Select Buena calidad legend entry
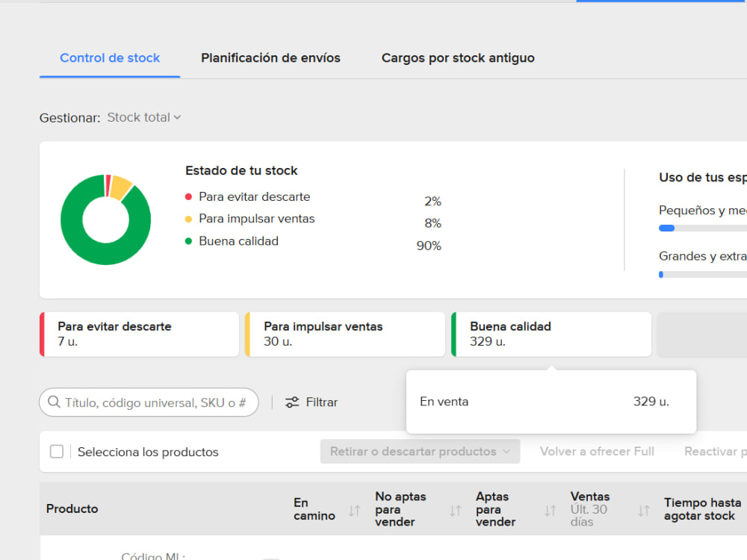 239,241
